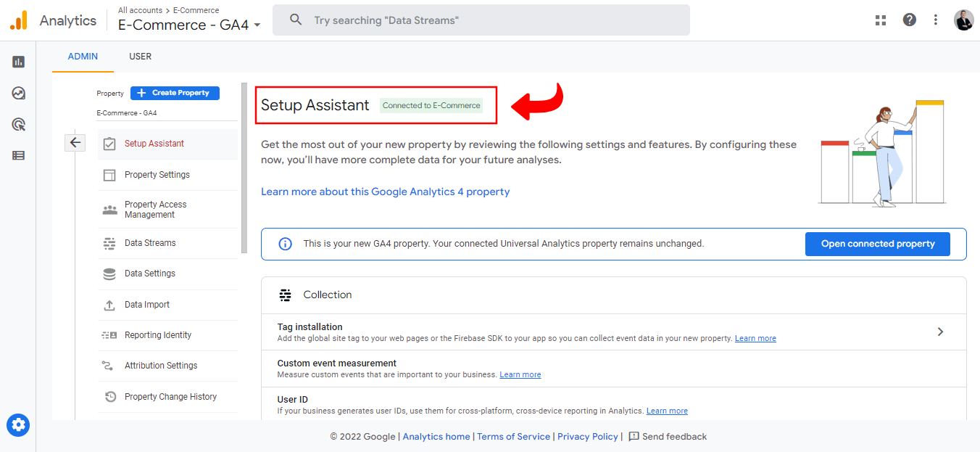Open the connected Universal Analytics property
The image size is (980, 452).
tap(877, 244)
